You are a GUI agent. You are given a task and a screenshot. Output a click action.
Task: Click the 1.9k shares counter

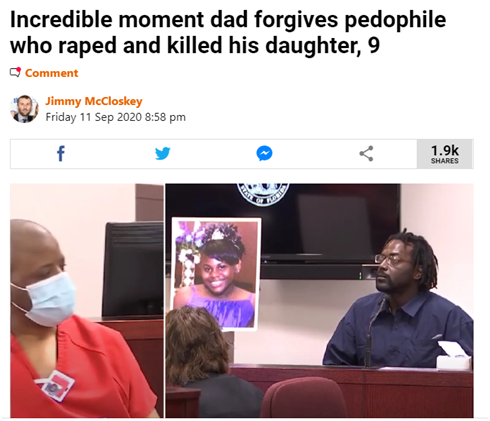445,154
